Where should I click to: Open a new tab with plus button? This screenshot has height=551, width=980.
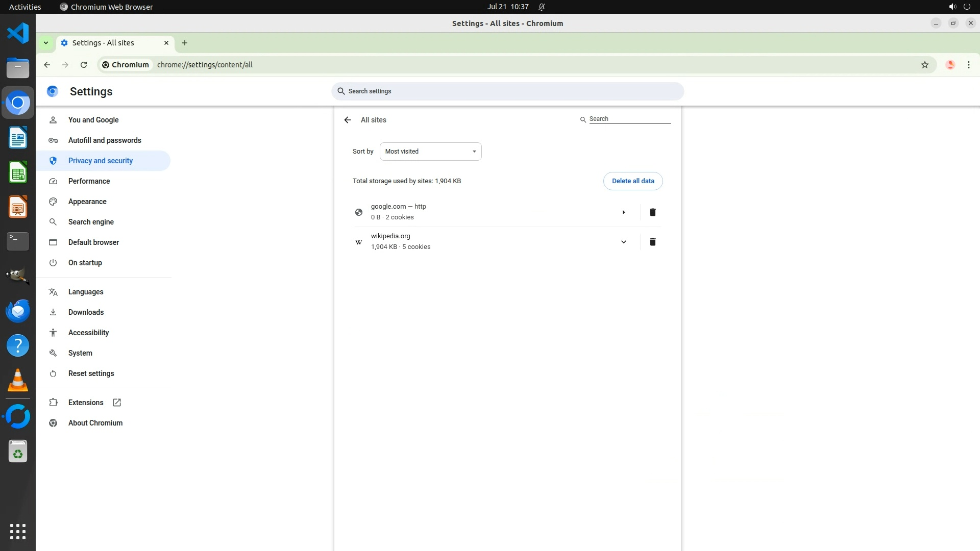click(x=185, y=43)
